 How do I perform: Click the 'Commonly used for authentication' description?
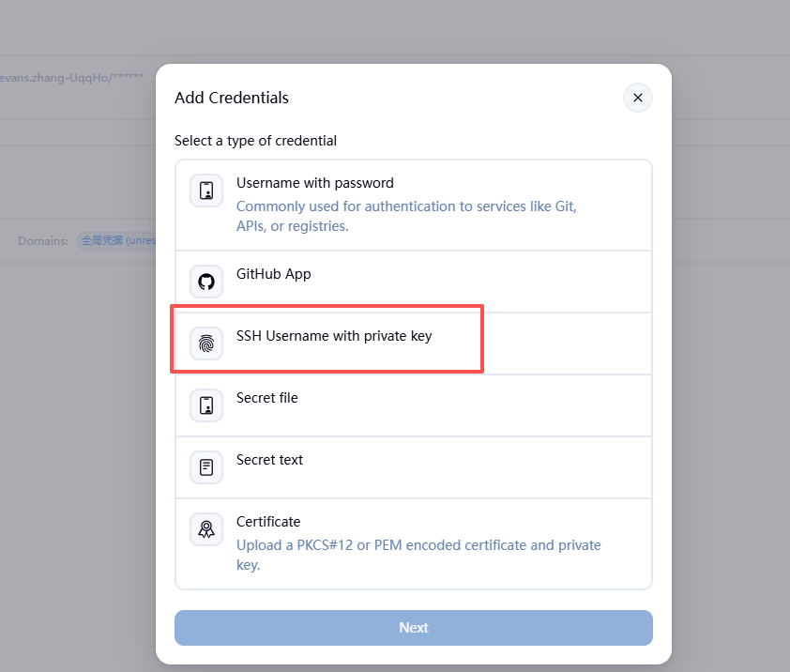pos(406,216)
